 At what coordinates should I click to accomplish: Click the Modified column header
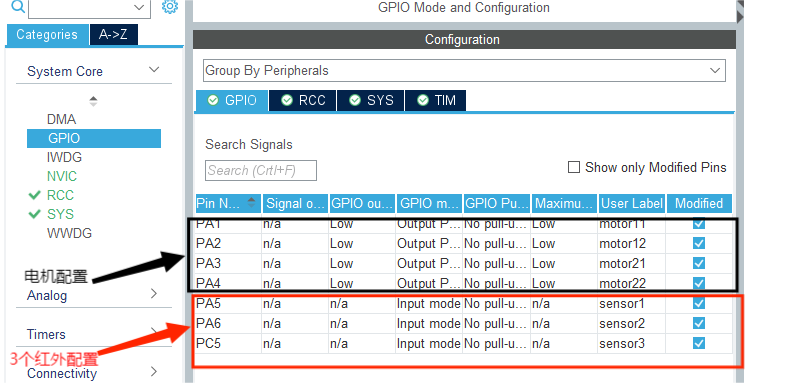(699, 204)
